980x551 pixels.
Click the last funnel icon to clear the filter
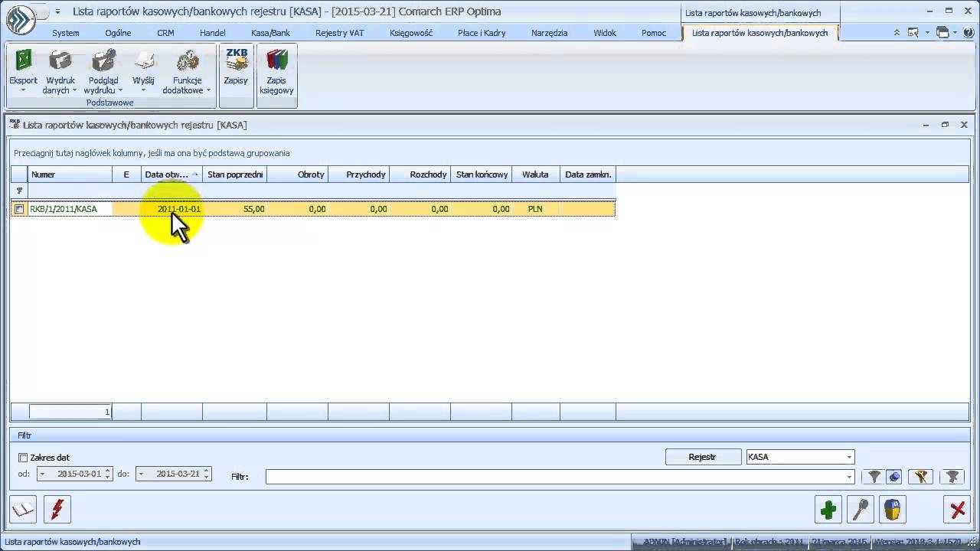tap(952, 477)
